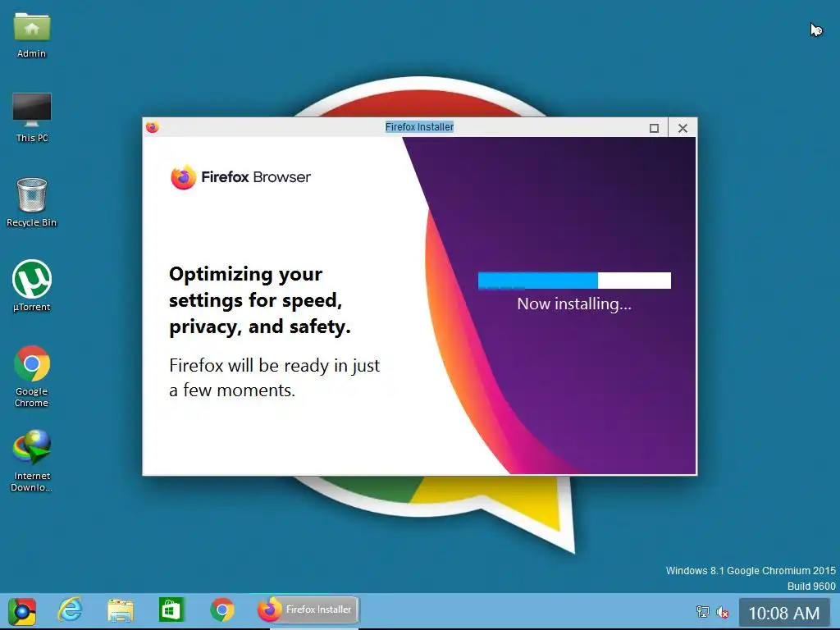840x630 pixels.
Task: Select the Recycle Bin desktop icon
Action: [32, 203]
